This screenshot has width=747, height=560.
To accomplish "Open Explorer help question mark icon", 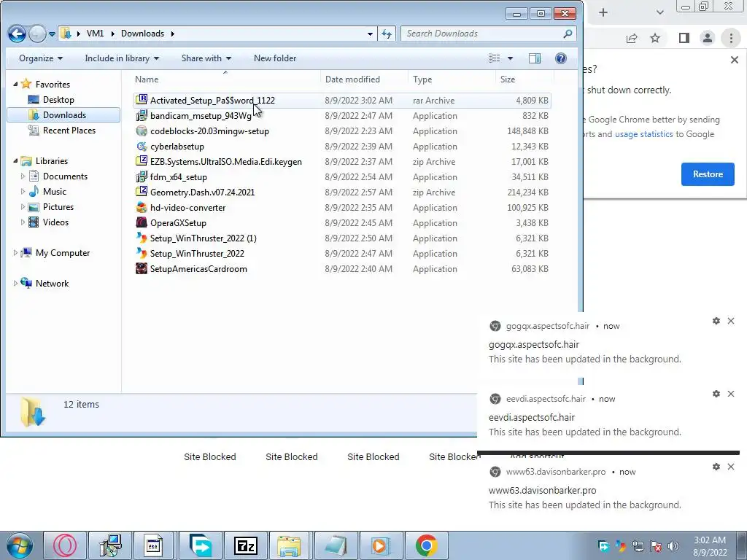I will [x=561, y=58].
